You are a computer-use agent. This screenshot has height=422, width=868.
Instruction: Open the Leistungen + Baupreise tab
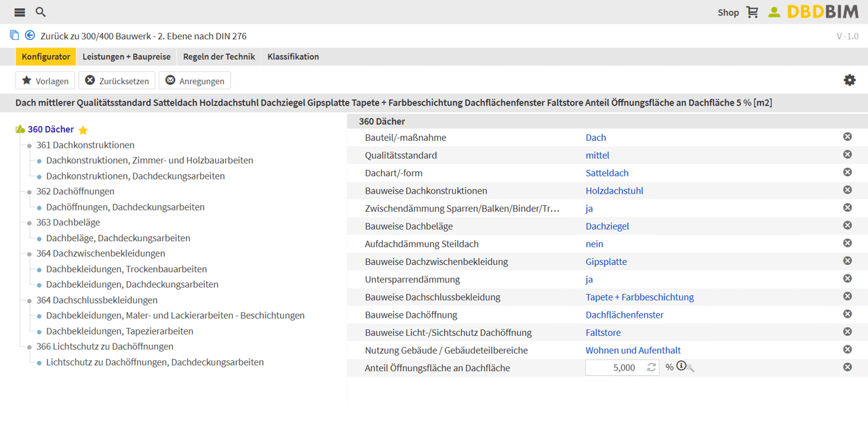tap(127, 57)
